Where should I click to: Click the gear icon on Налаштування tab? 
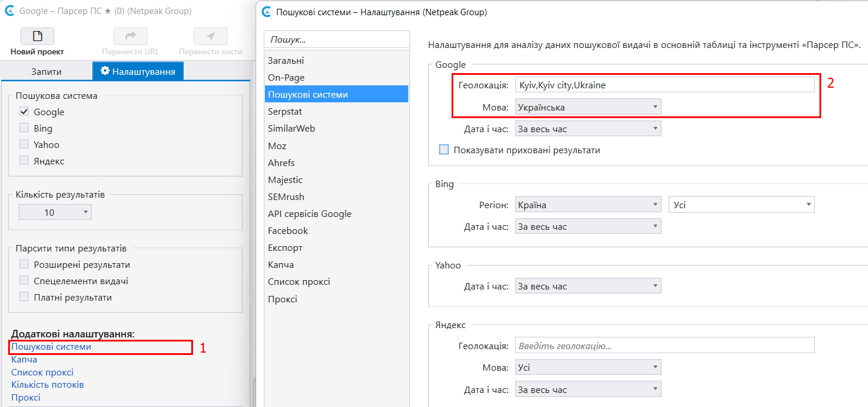coord(105,71)
